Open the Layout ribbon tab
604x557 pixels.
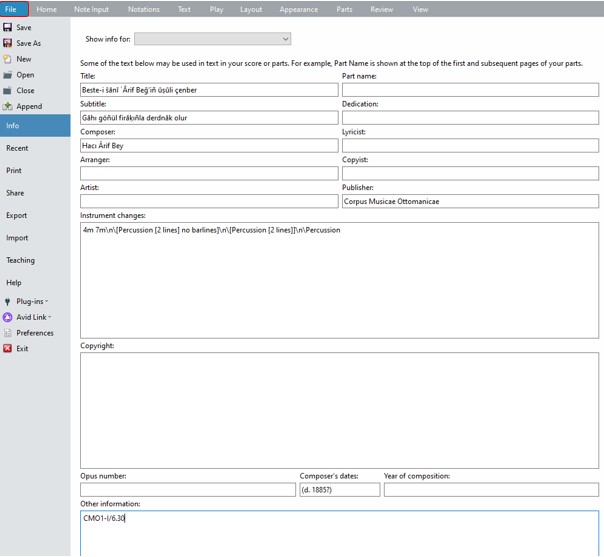pos(251,9)
